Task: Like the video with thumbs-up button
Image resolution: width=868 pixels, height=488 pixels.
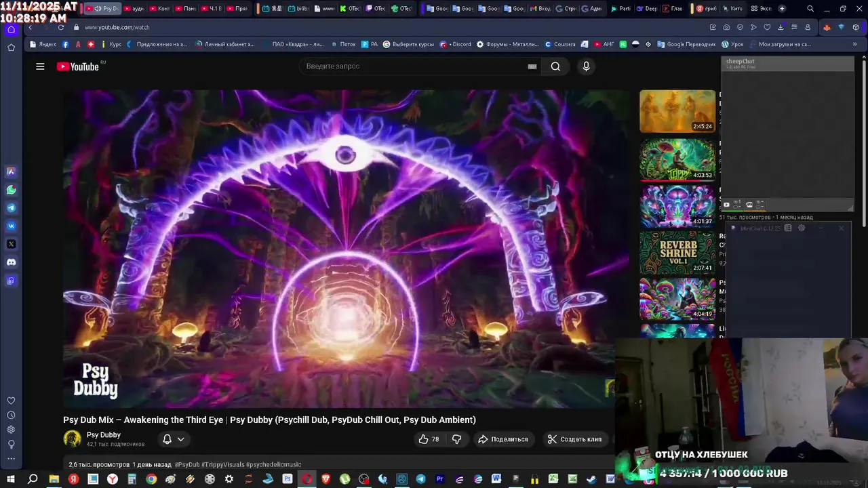Action: tap(429, 439)
